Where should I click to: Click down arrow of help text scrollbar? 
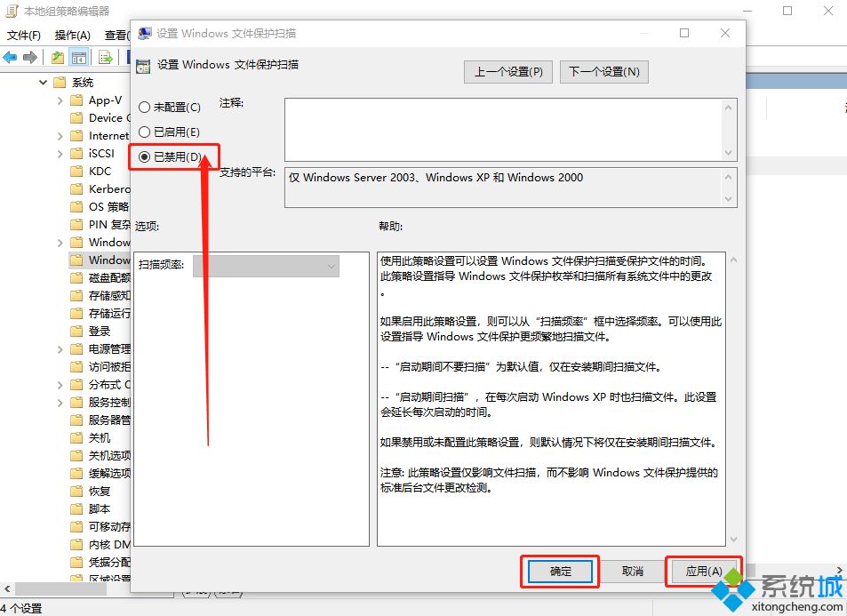click(733, 540)
